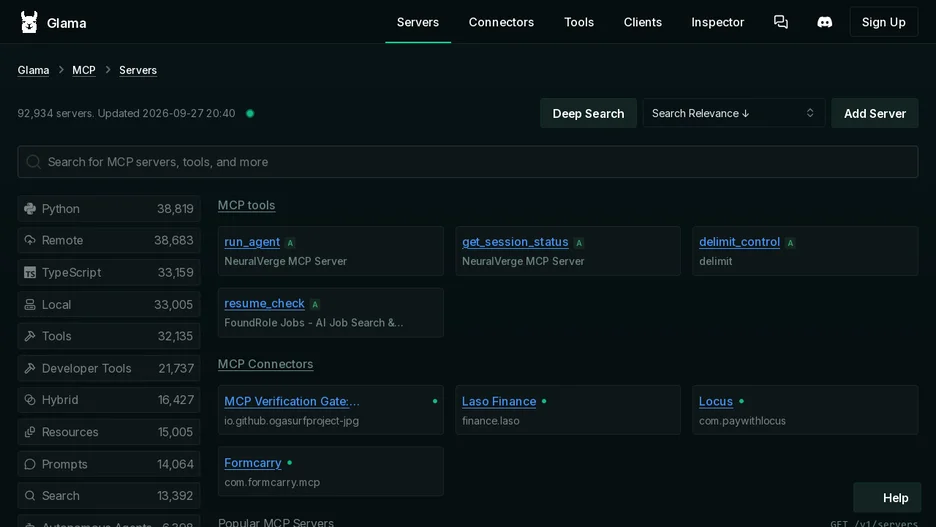Select the Prompts filter label

click(64, 464)
